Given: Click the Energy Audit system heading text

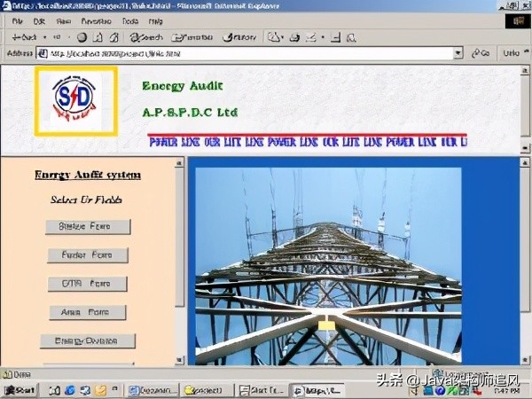Looking at the screenshot, I should tap(88, 175).
